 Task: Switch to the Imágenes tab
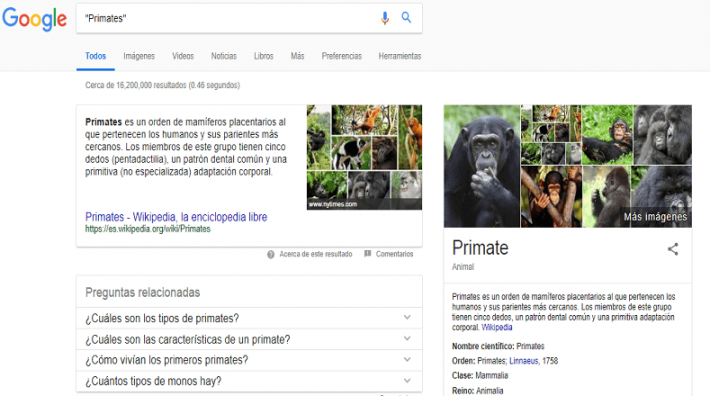point(139,56)
